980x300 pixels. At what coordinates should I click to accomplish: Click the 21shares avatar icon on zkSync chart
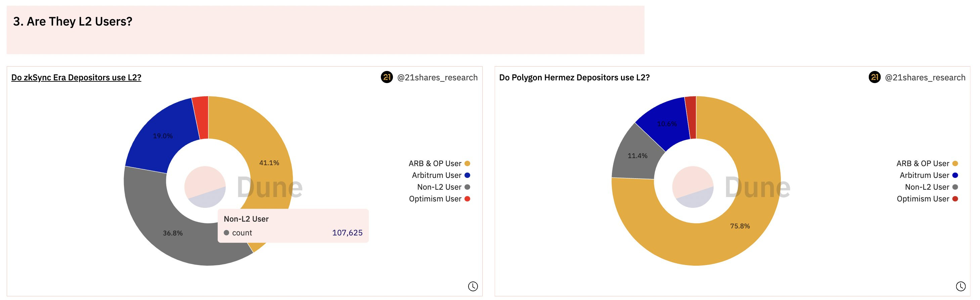click(x=387, y=77)
